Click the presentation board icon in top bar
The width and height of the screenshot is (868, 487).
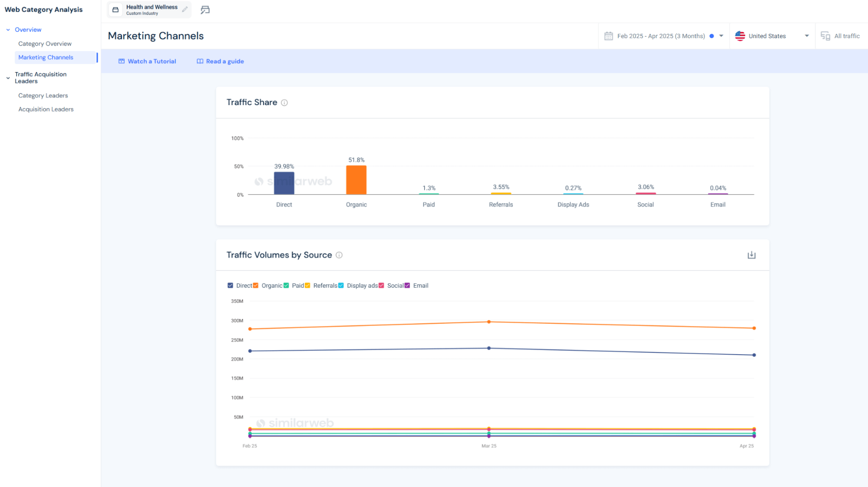(x=205, y=10)
